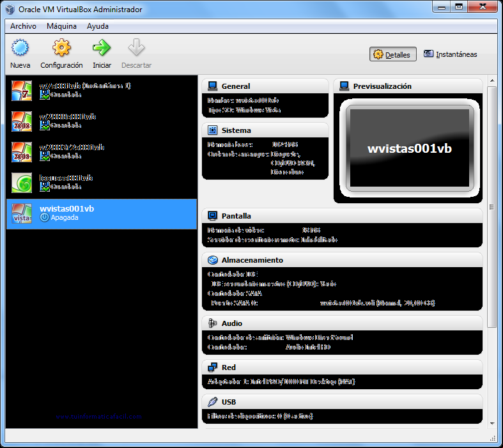Click the Red network icon
The width and height of the screenshot is (503, 448).
[212, 367]
